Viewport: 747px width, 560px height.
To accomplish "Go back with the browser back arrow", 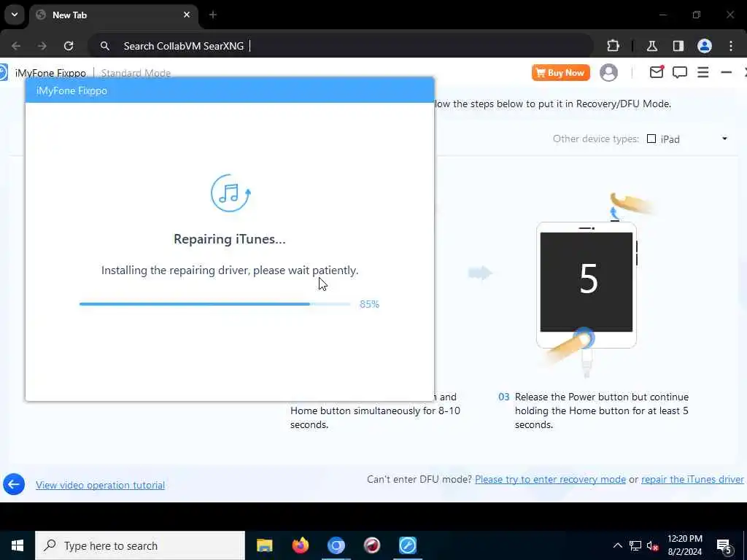I will 16,46.
